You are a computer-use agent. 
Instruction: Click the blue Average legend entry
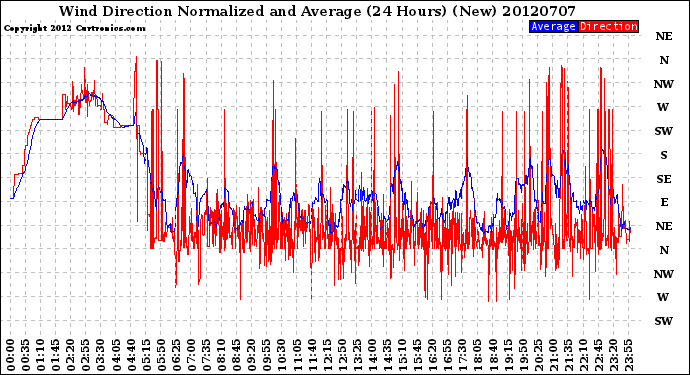click(553, 26)
